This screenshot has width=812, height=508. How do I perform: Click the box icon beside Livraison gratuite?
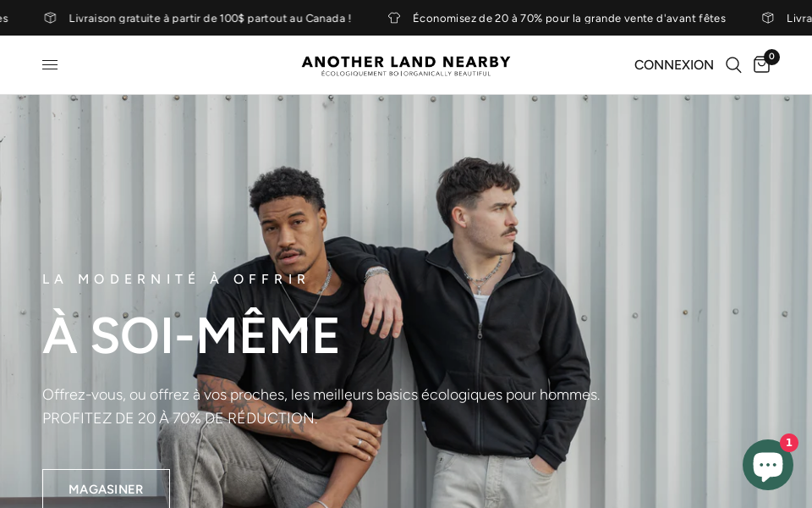click(x=50, y=18)
